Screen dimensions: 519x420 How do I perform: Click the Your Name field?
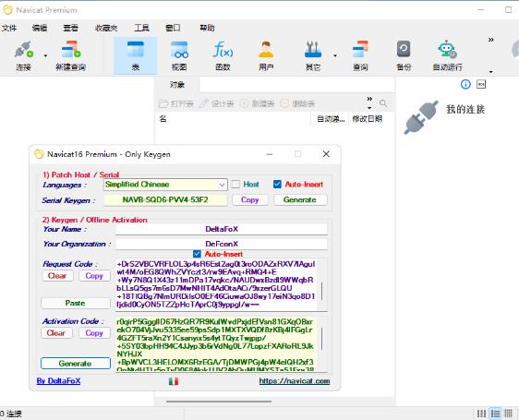point(222,229)
